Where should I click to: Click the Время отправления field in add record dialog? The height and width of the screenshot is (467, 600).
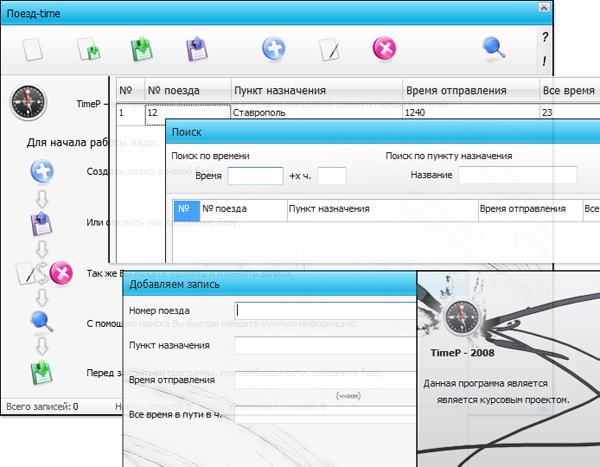[325, 380]
